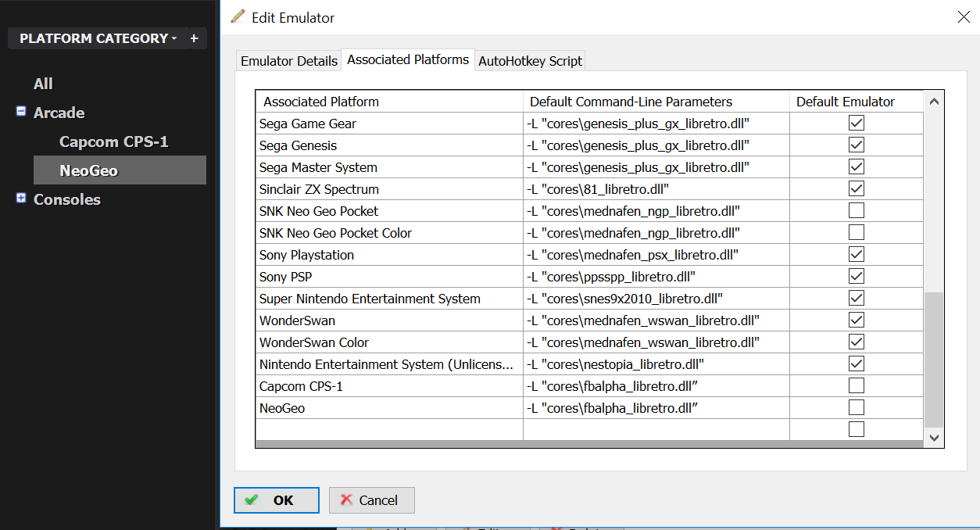The width and height of the screenshot is (980, 530).
Task: Select the WonderSwan Color platform cell
Action: pos(389,342)
